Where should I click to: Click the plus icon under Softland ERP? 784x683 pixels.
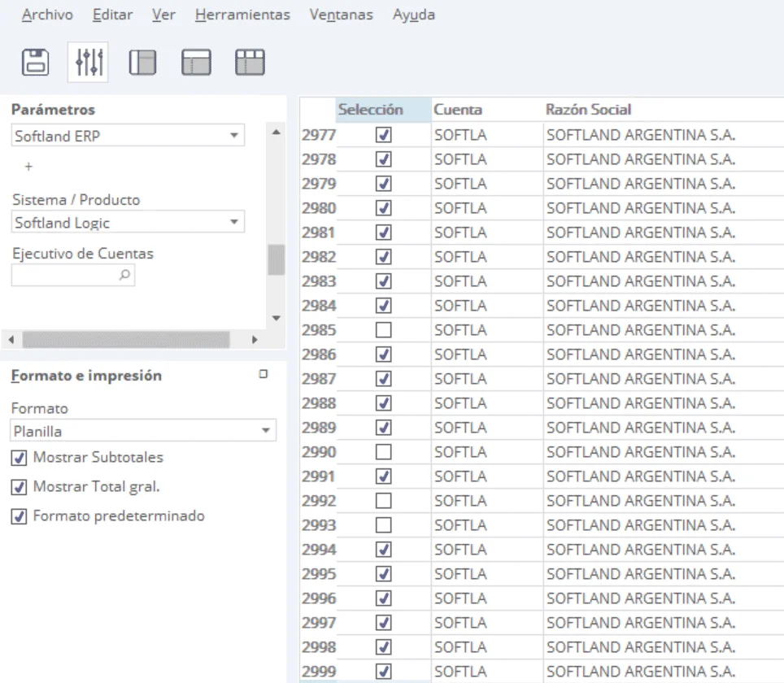28,166
